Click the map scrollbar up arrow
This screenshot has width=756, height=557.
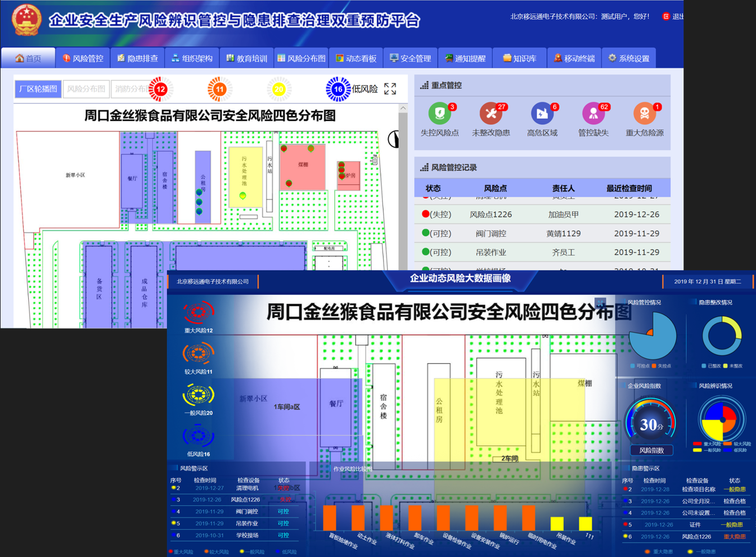click(403, 108)
